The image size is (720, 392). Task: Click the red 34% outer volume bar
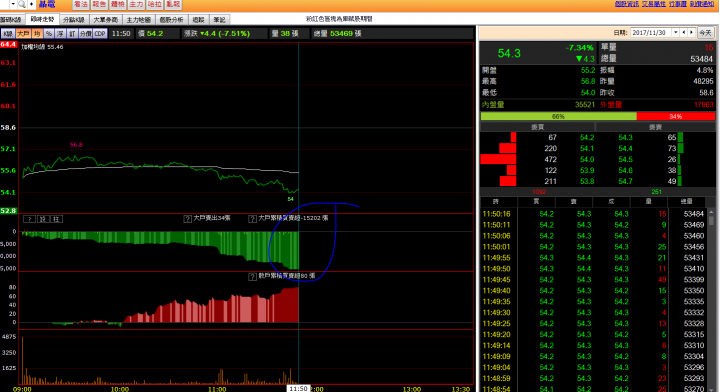pos(676,117)
